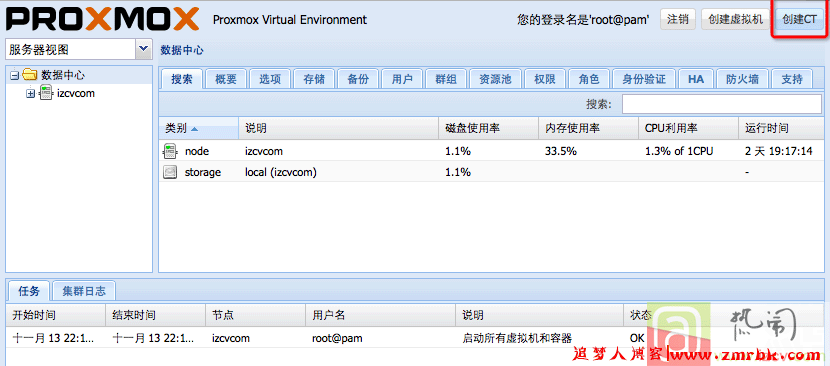Open the 资源池 tab
The width and height of the screenshot is (830, 366).
(495, 79)
